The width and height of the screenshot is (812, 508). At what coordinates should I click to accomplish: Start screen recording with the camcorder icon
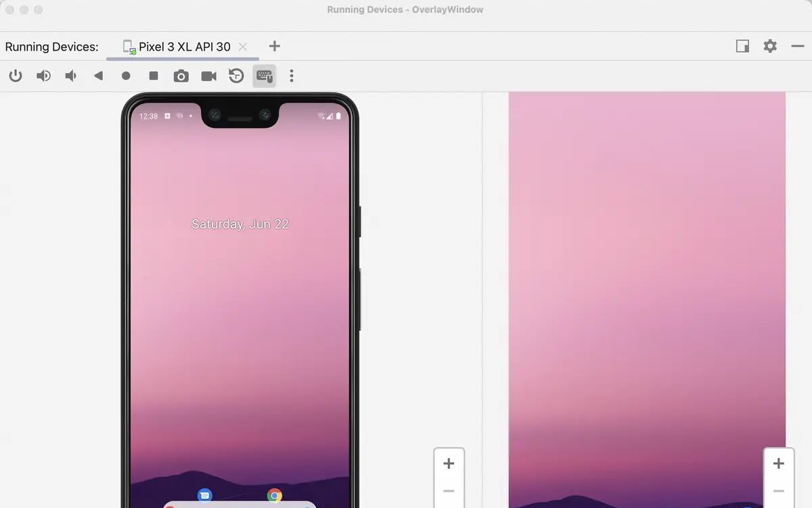(208, 76)
